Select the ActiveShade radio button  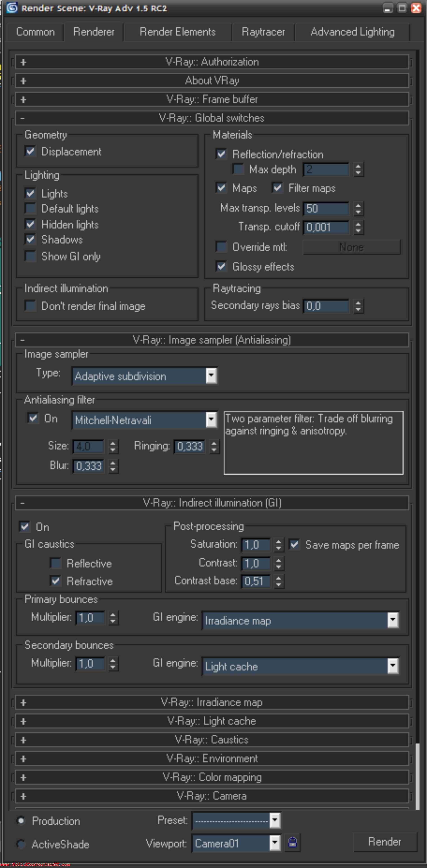(x=21, y=844)
